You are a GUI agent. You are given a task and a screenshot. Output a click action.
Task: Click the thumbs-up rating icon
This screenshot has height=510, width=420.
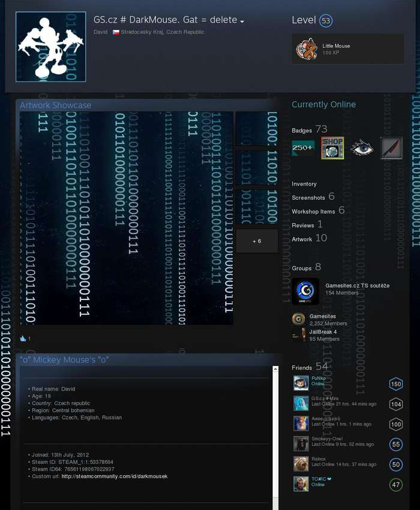[23, 338]
